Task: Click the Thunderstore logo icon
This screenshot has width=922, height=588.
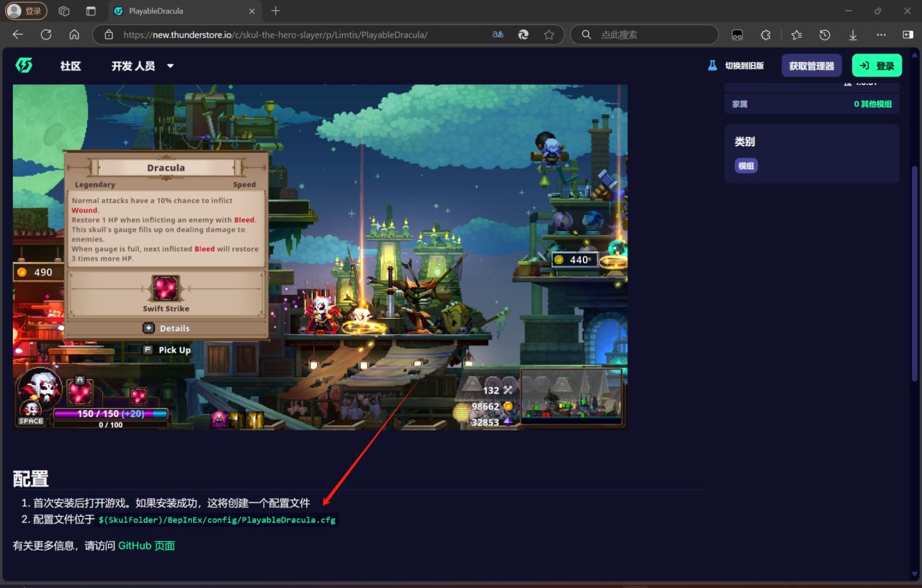Action: point(24,65)
